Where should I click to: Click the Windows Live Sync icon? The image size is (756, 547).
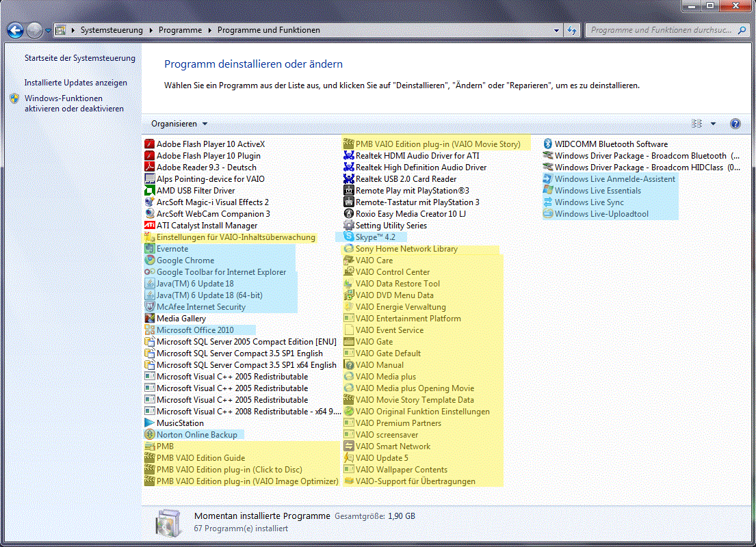pos(548,202)
